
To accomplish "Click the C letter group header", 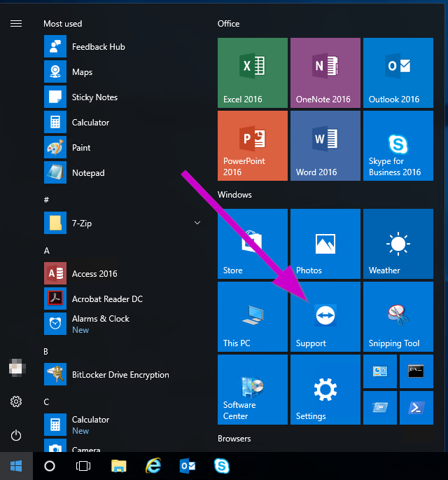I will [x=46, y=402].
